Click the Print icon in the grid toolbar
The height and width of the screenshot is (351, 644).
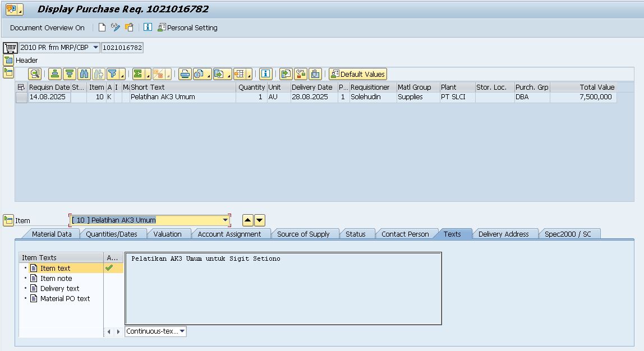point(185,75)
